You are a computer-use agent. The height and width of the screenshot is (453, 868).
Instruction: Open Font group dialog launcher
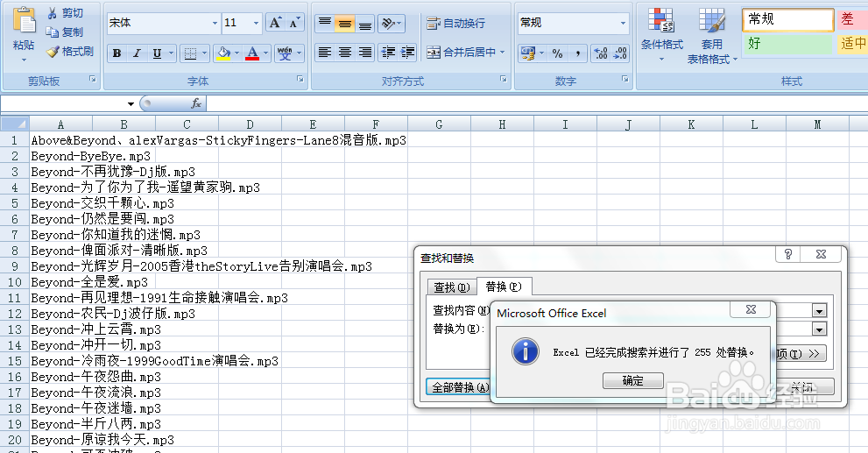point(300,79)
